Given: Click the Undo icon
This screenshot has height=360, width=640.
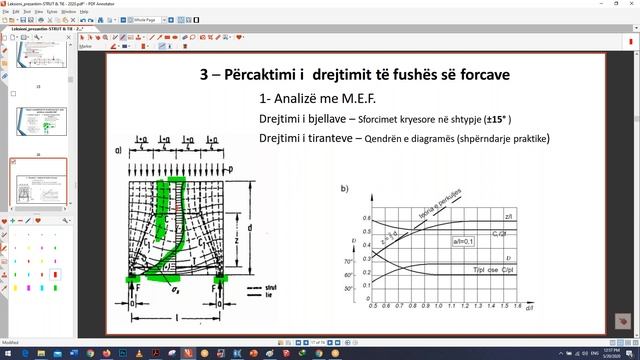Looking at the screenshot, I should click(x=83, y=20).
